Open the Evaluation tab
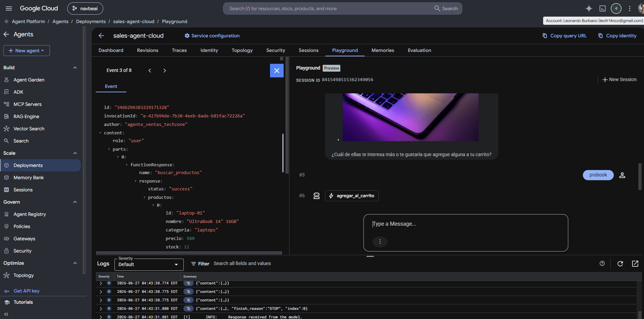644x319 pixels. [x=419, y=50]
